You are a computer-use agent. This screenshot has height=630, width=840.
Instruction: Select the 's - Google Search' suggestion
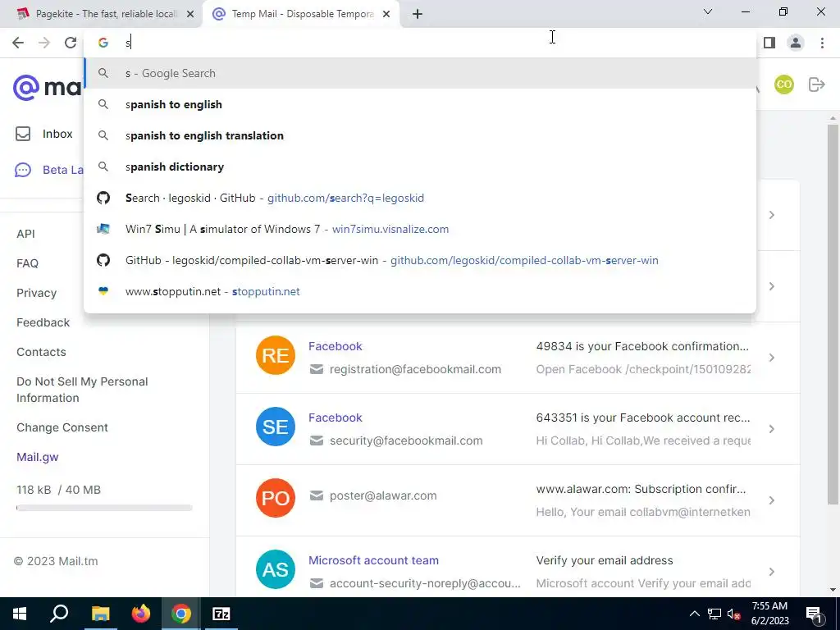pos(420,73)
